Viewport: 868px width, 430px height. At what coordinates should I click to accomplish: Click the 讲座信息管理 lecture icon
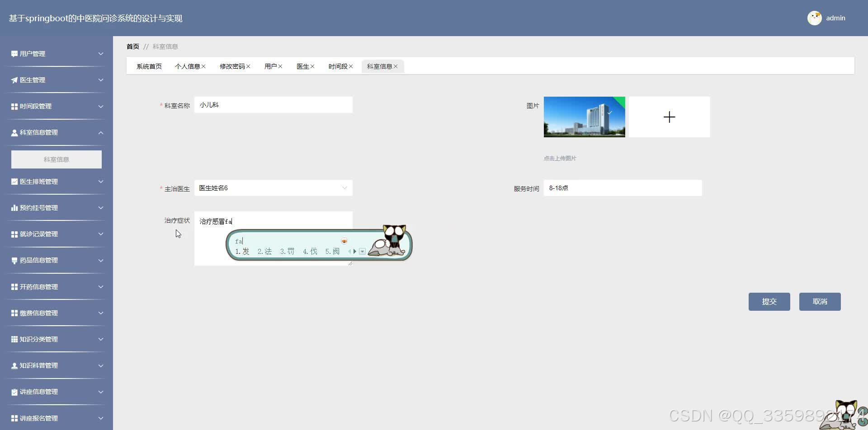point(14,392)
